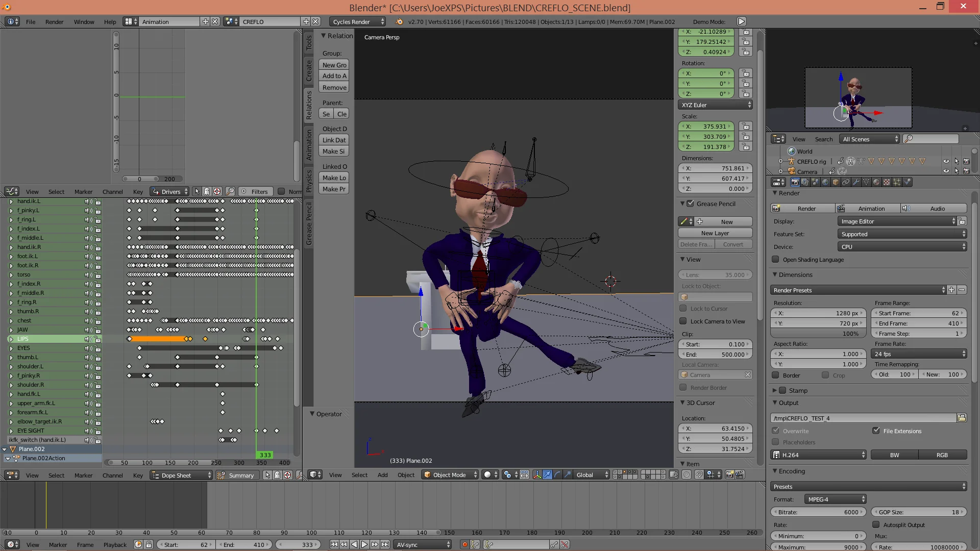Screen dimensions: 980x551
Task: Click the New Layer button
Action: [715, 233]
